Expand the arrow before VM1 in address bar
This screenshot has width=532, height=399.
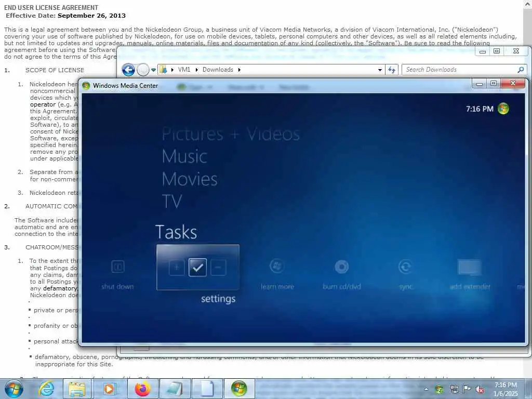pos(172,70)
